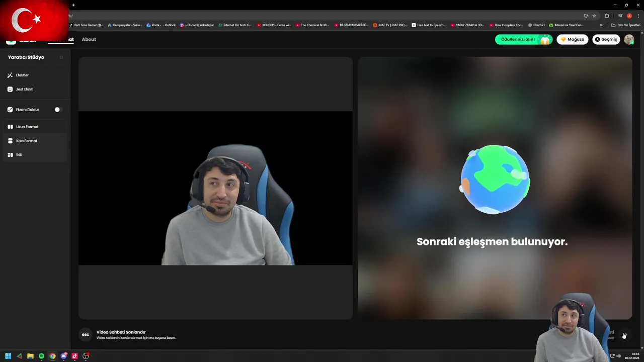Open the Küresel ve Yerel Can... bookmark

[x=566, y=25]
